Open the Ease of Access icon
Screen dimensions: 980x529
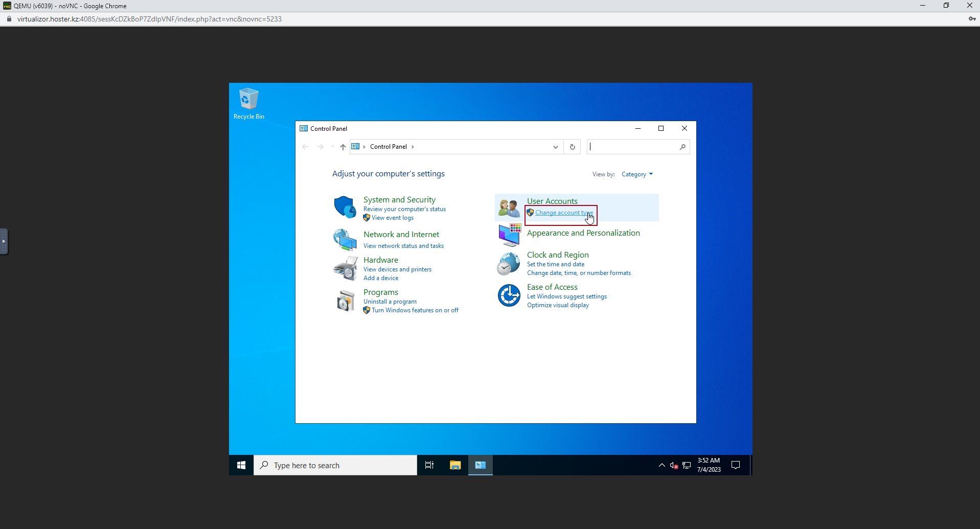[509, 295]
